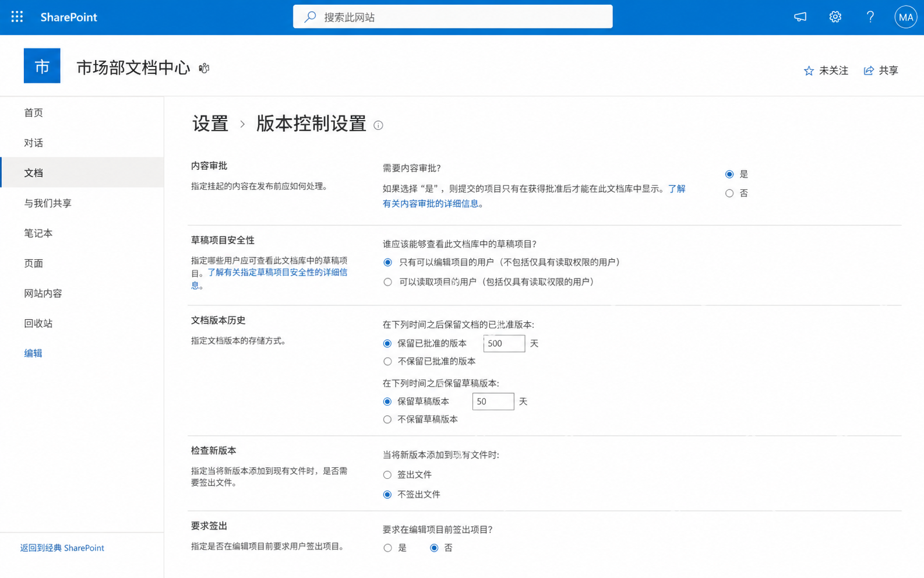Click the 市 site logo tile

pyautogui.click(x=42, y=66)
